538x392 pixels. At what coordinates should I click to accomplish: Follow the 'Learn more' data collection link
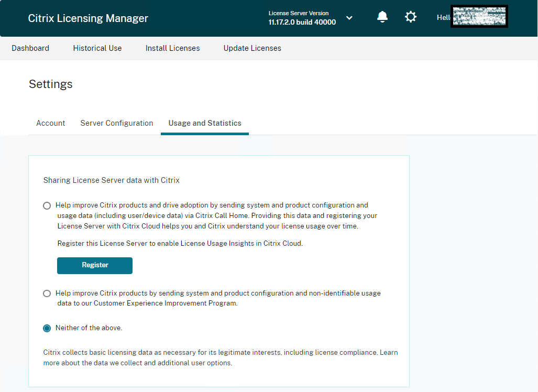point(388,353)
